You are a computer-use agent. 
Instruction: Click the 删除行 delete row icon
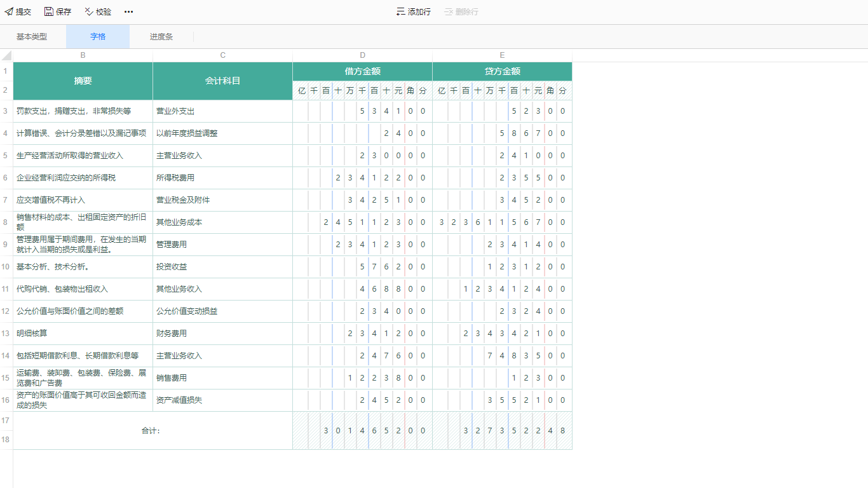tap(449, 12)
